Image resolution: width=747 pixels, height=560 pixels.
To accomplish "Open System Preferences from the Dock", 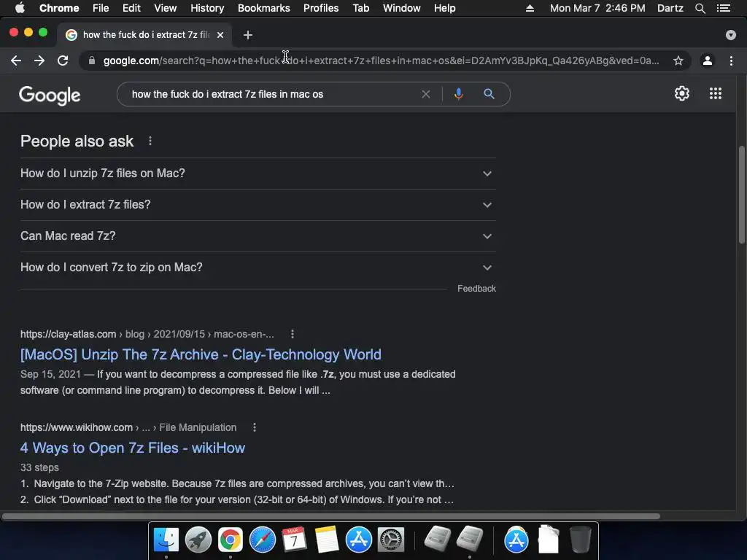I will click(391, 540).
